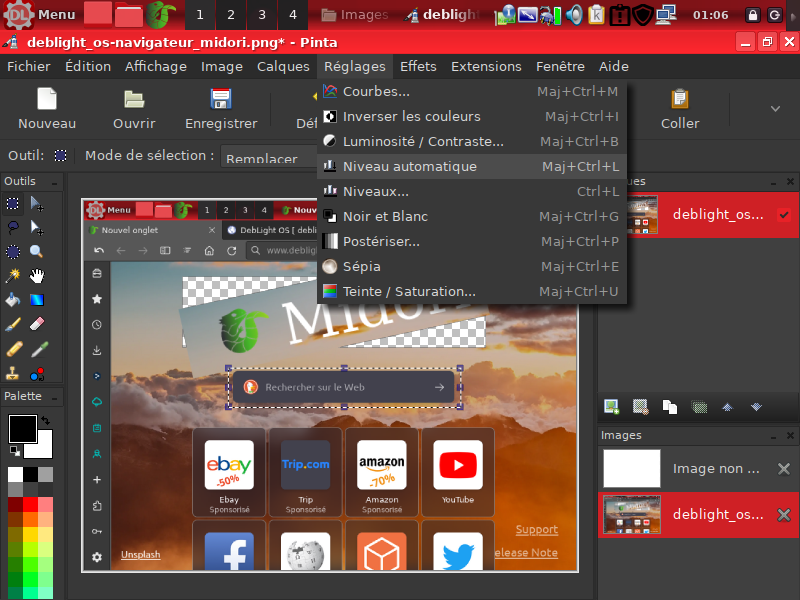Activate the Pan hand tool
Screen dimensions: 800x600
click(x=38, y=275)
